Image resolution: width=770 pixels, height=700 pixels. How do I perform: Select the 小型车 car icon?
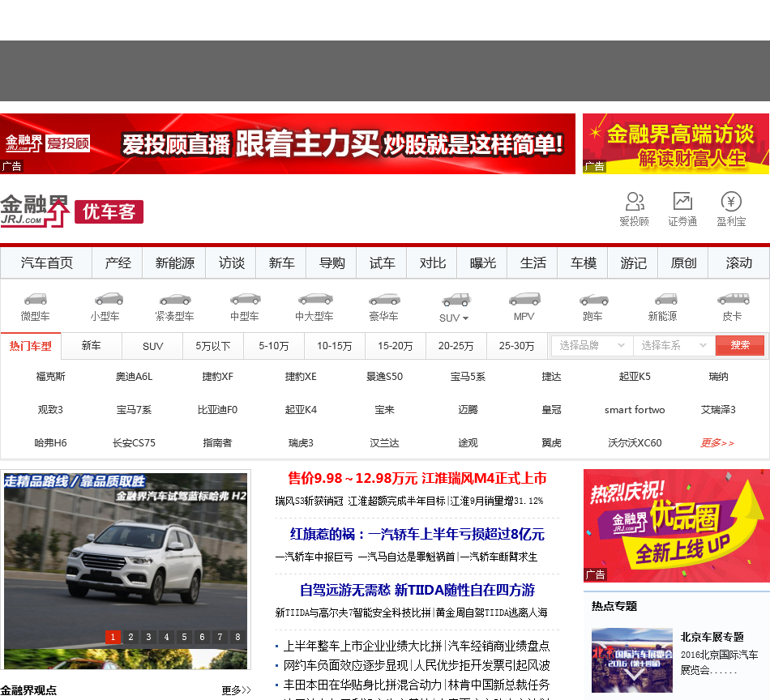(109, 298)
